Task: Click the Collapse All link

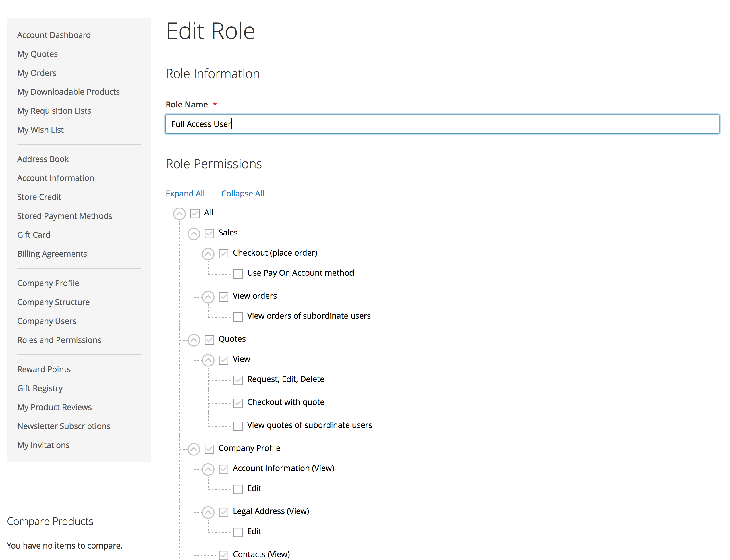Action: coord(242,193)
